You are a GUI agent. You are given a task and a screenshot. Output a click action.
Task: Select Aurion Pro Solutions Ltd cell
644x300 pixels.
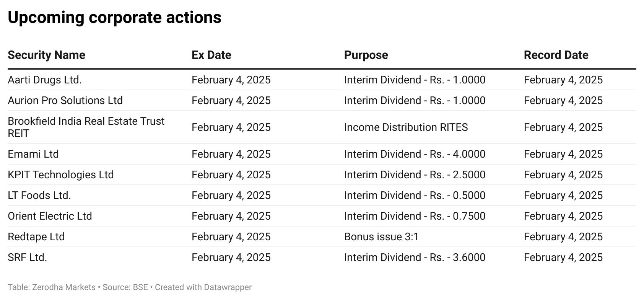(65, 101)
